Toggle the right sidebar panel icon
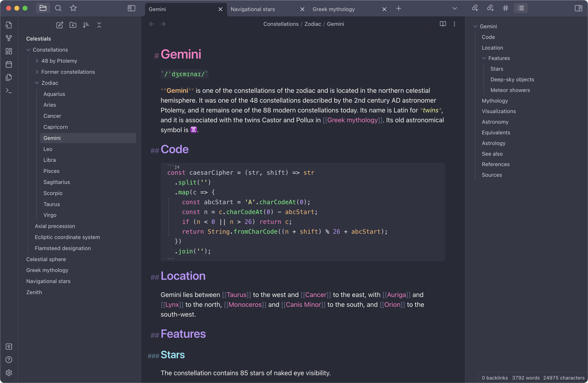Image resolution: width=588 pixels, height=383 pixels. [578, 8]
